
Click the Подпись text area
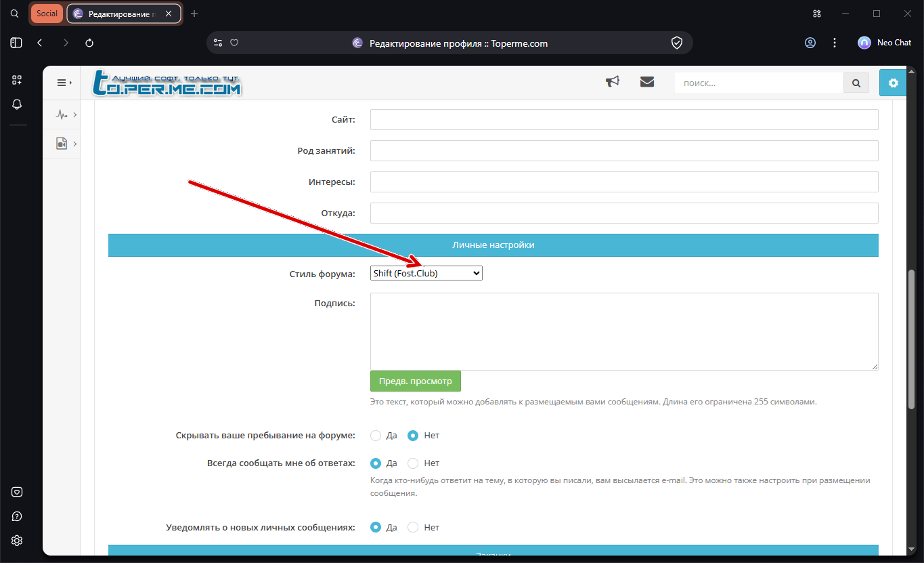click(624, 331)
